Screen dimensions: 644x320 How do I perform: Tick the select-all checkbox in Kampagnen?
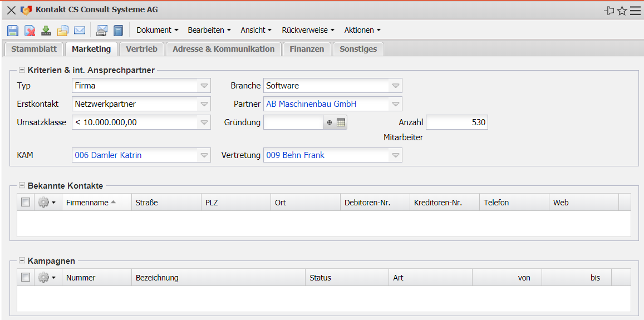tap(26, 277)
